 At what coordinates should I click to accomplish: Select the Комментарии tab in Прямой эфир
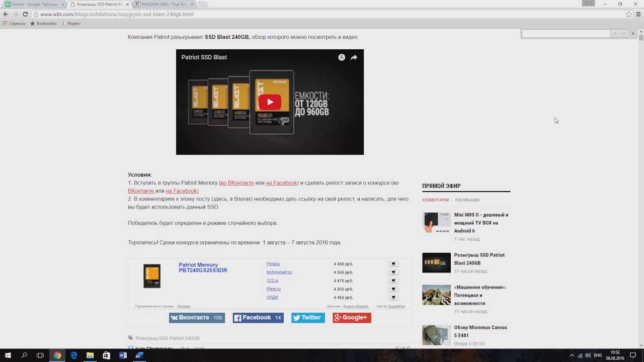click(x=435, y=200)
